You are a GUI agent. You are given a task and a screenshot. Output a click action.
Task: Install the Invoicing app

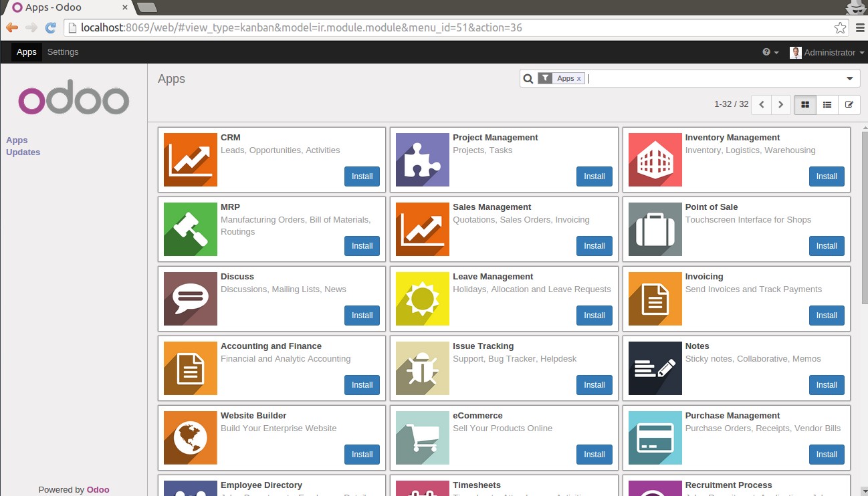click(827, 316)
